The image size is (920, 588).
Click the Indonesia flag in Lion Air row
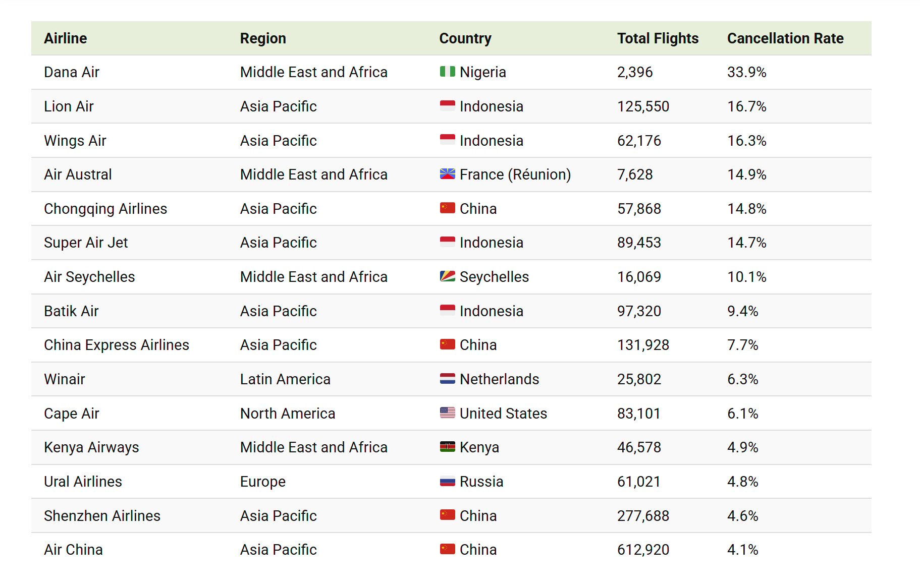click(447, 106)
